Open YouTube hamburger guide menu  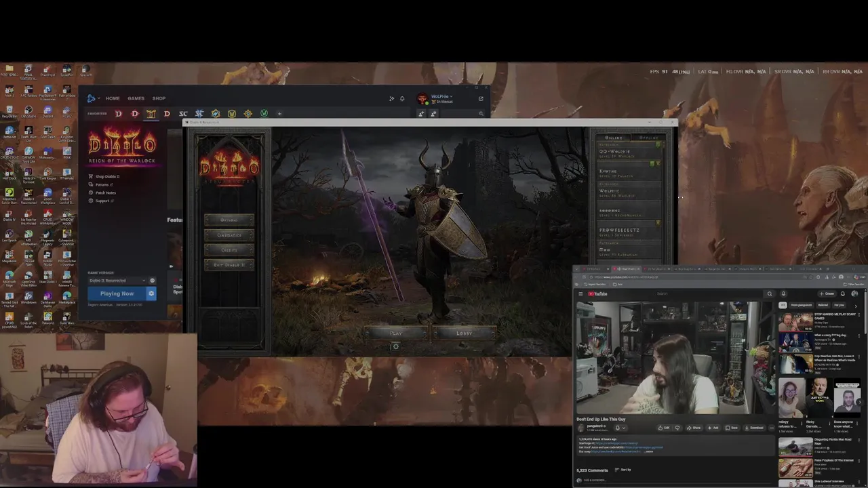click(x=580, y=293)
